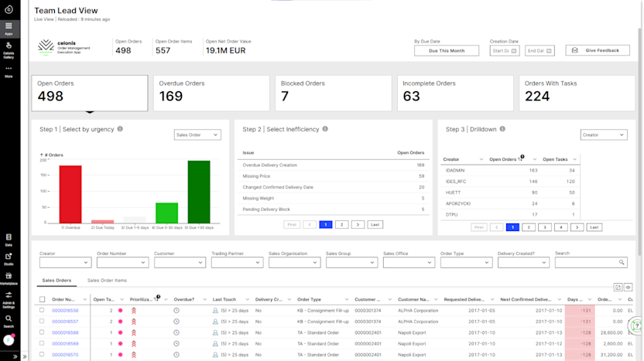Click prioritization arrows icon for order 0000018557
The height and width of the screenshot is (361, 644).
(x=133, y=322)
